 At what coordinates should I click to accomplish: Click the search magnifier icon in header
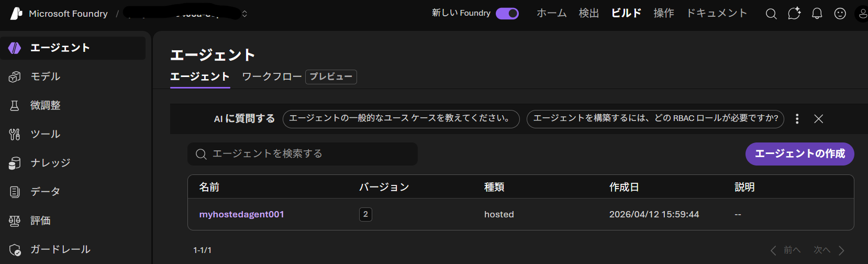771,14
